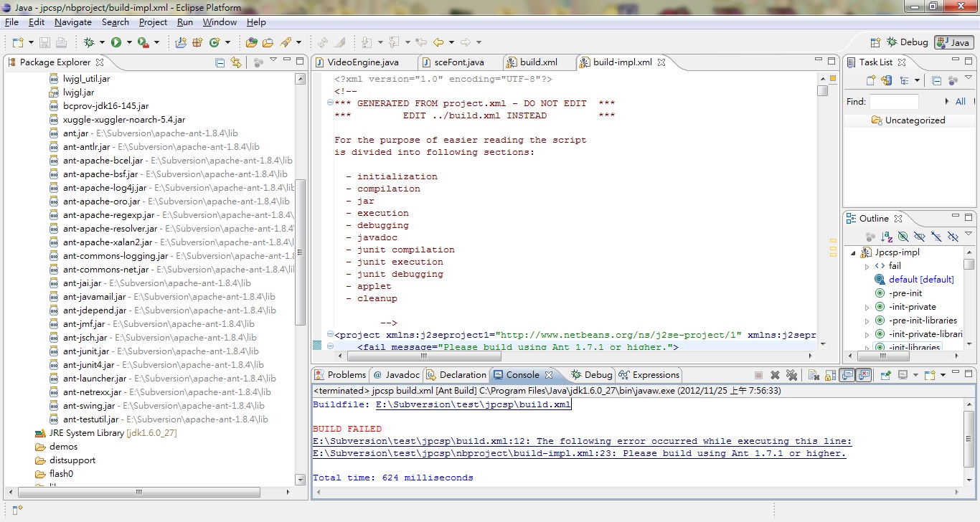Viewport: 980px width, 522px height.
Task: Click Remove All Terminated Launches in Console
Action: point(791,375)
